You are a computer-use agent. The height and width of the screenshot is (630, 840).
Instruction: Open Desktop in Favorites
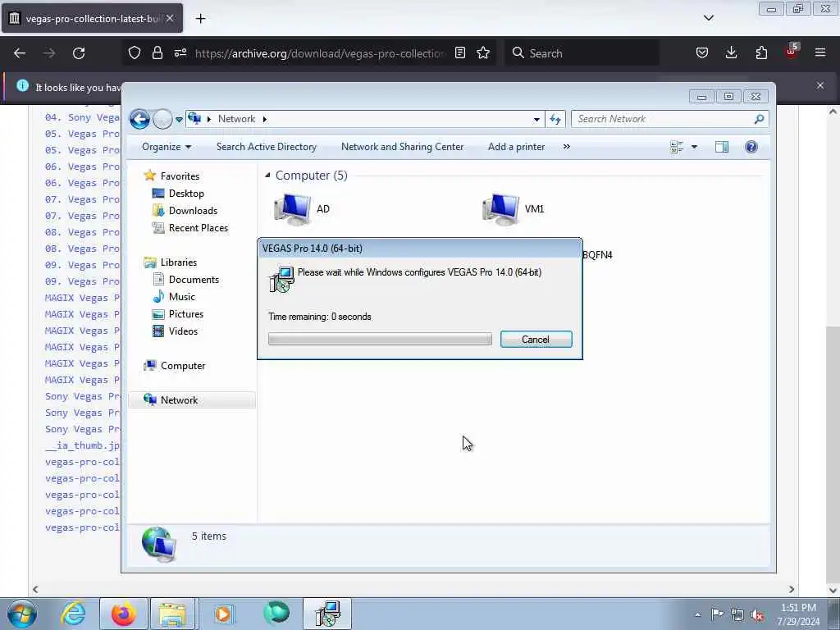coord(178,194)
